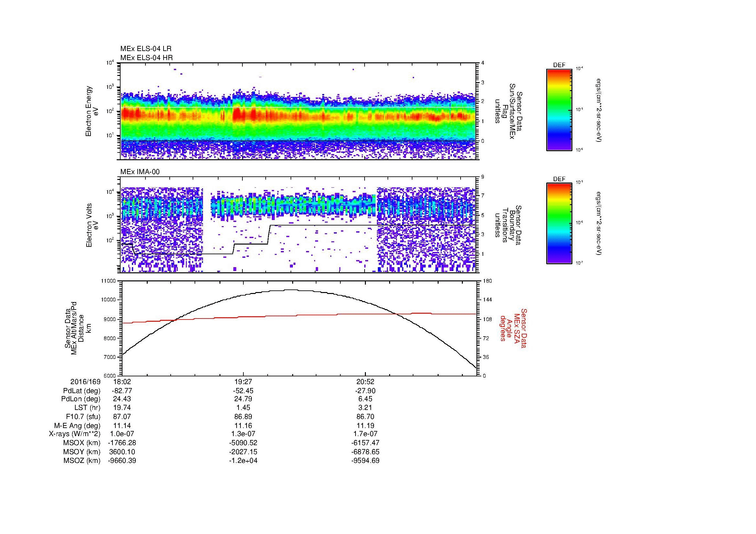Click the Electron Energy eV axis label
The width and height of the screenshot is (756, 534).
(92, 111)
